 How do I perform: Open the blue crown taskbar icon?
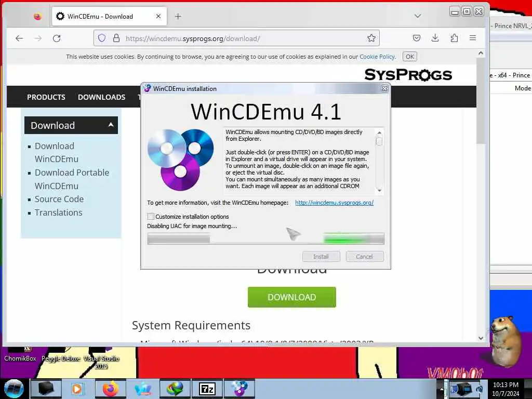(143, 389)
